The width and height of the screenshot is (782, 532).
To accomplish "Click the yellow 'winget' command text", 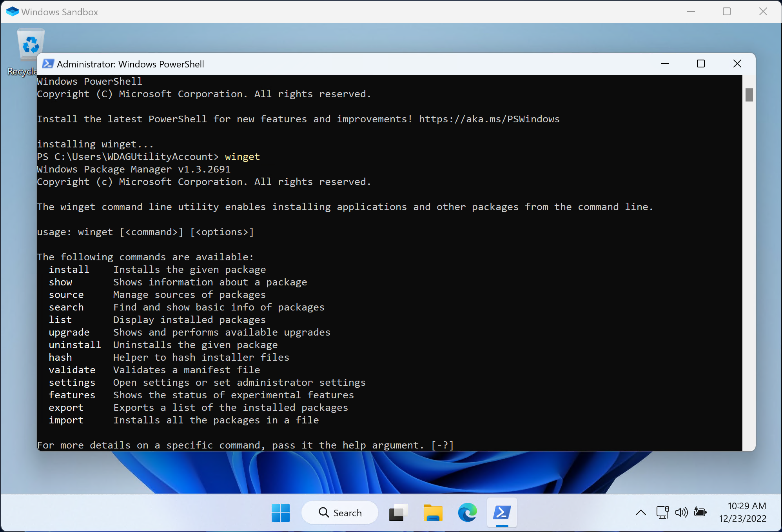I will [242, 157].
